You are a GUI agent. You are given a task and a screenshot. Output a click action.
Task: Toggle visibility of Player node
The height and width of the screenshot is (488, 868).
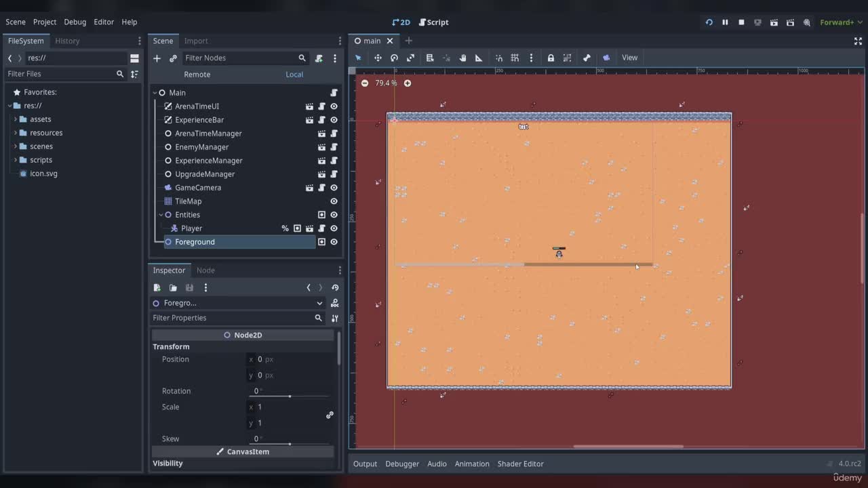point(334,228)
